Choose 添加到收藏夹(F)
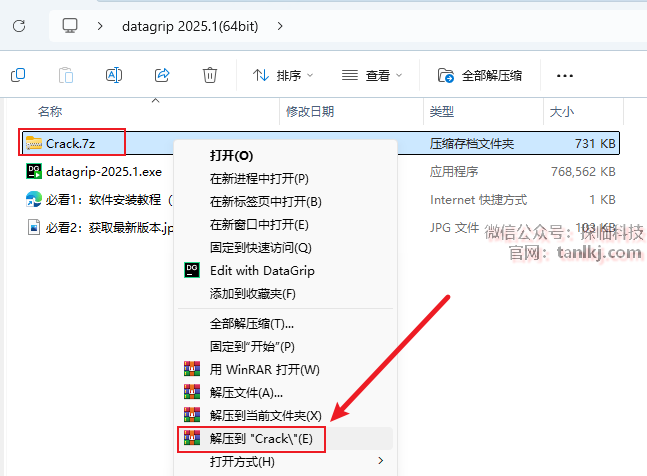Viewport: 647px width, 476px height. [253, 294]
